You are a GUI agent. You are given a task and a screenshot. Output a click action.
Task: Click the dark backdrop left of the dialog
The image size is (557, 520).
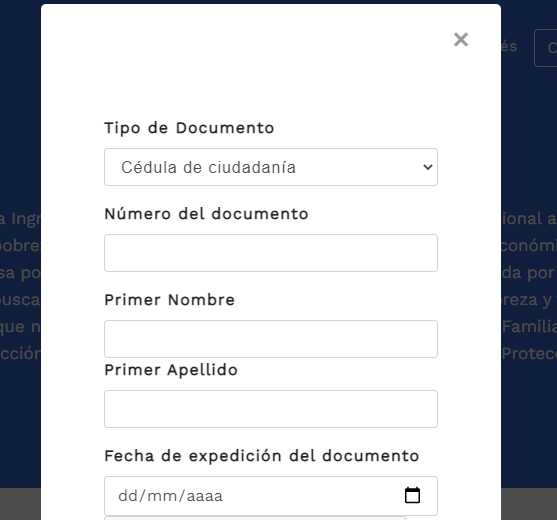[20, 107]
